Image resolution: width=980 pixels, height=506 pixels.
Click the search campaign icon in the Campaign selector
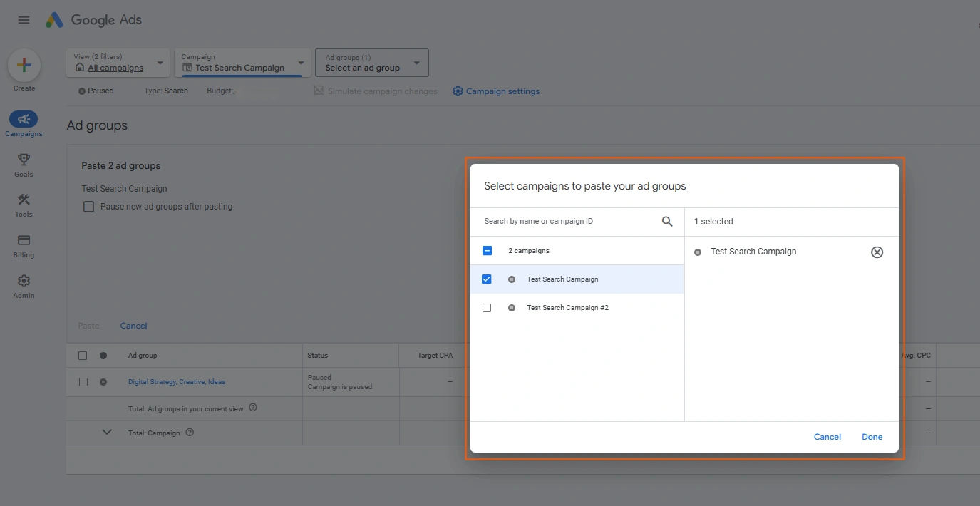coord(187,68)
